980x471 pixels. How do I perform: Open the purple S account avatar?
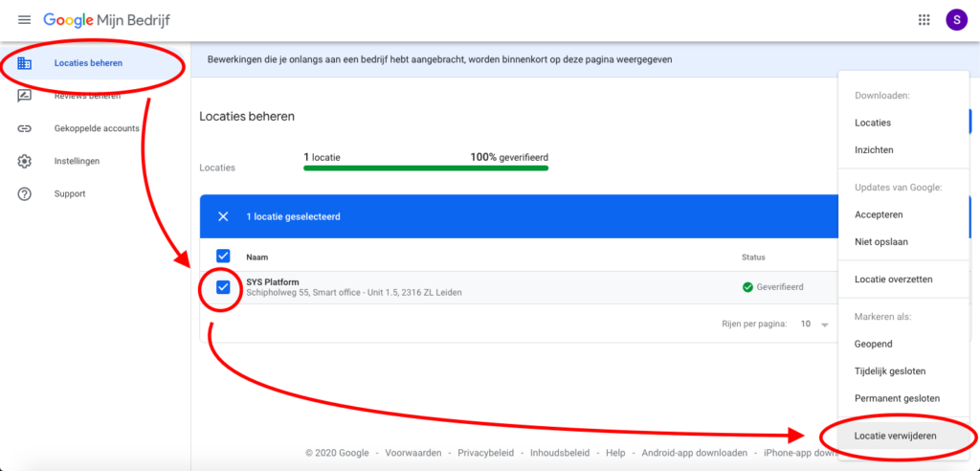tap(956, 20)
